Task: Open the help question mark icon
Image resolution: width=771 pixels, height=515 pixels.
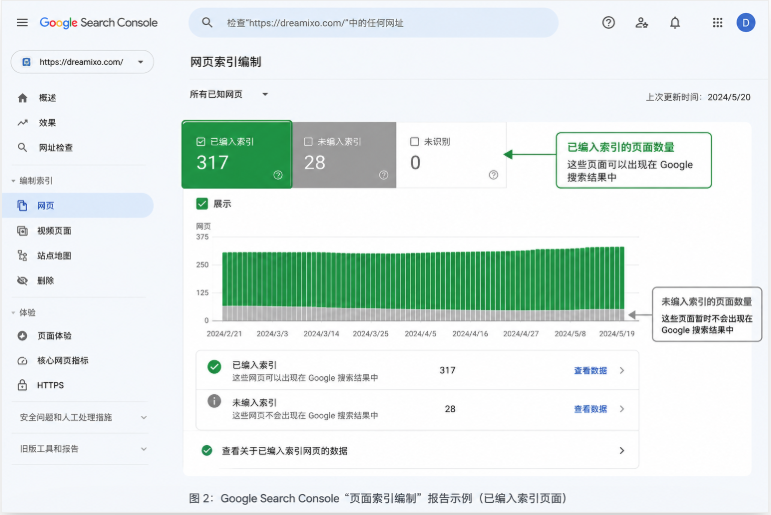Action: click(608, 23)
